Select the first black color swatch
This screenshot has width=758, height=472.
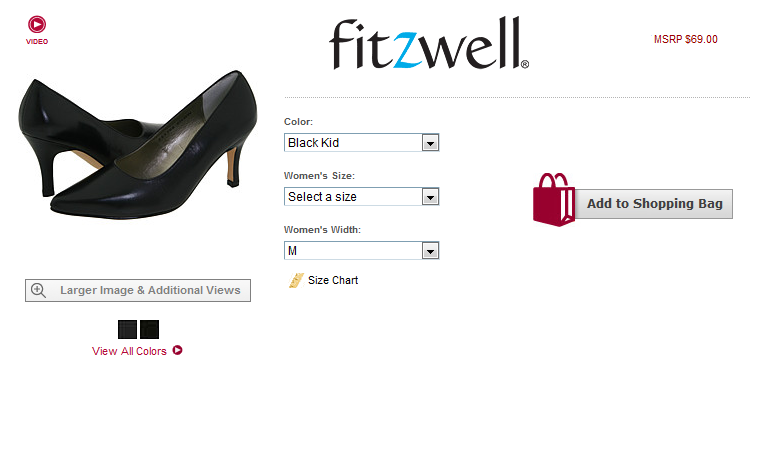[128, 329]
